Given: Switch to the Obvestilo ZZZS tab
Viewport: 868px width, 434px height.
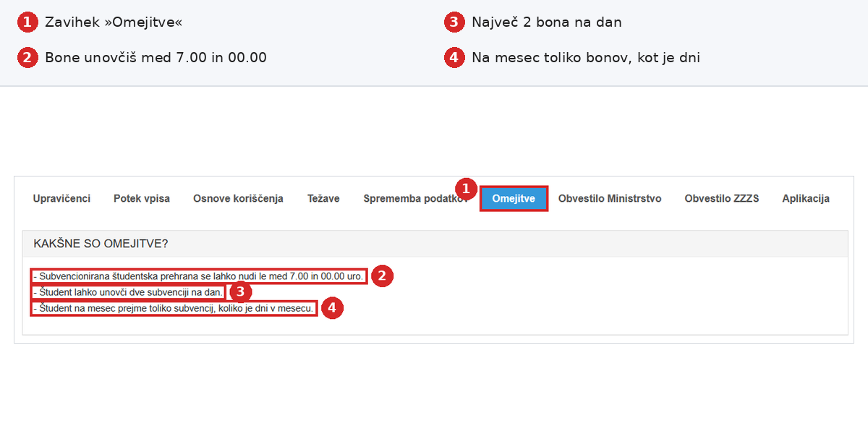Looking at the screenshot, I should 722,198.
